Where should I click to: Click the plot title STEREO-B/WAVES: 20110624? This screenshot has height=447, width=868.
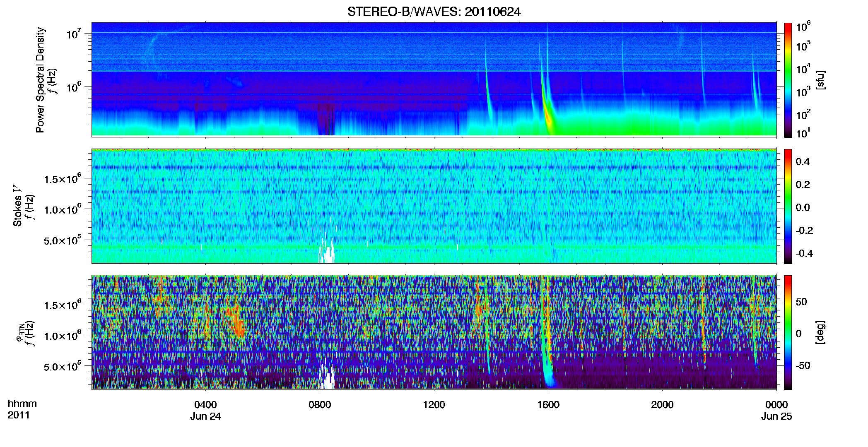434,12
